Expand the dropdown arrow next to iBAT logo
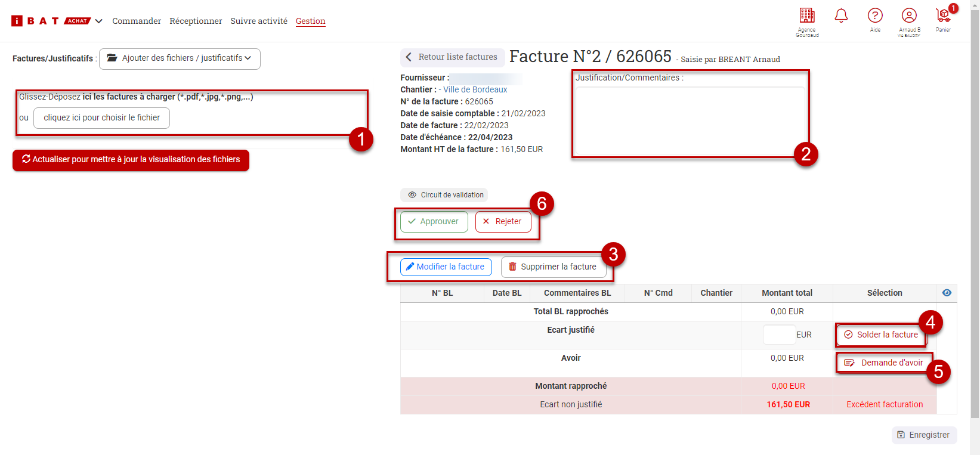The height and width of the screenshot is (455, 980). pyautogui.click(x=99, y=21)
